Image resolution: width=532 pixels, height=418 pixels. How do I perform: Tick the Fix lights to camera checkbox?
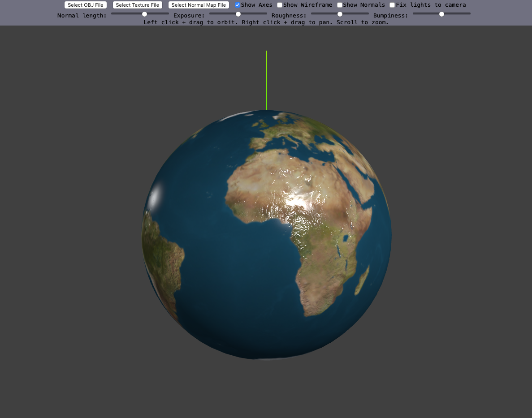[392, 5]
